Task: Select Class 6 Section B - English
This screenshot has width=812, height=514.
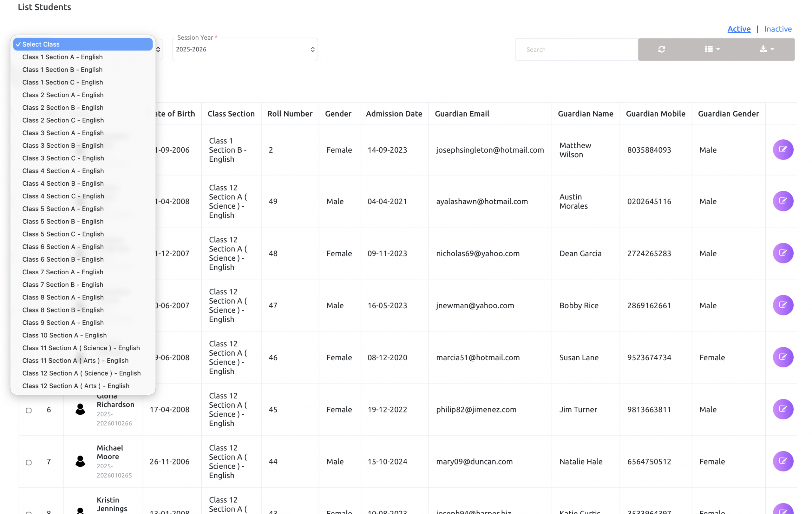Action: click(x=63, y=259)
